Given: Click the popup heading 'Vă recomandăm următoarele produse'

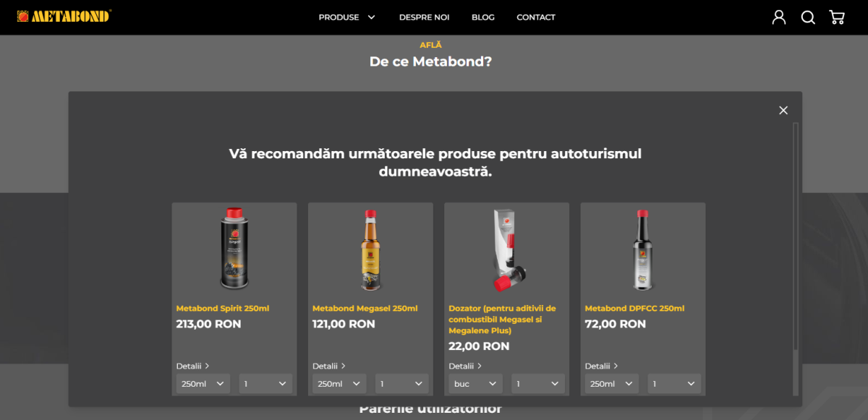Looking at the screenshot, I should pos(435,163).
